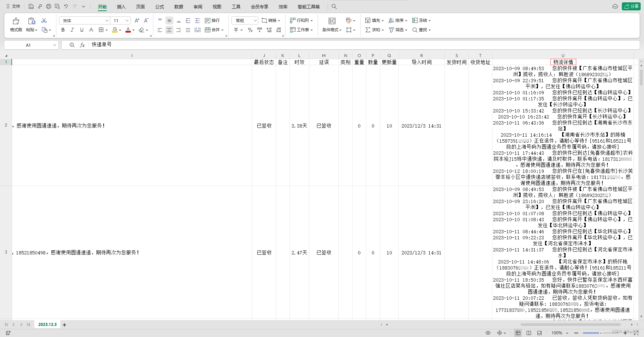Click the Filter (筛选) funnel icon
Screen dimensions: 644x337
tap(391, 30)
